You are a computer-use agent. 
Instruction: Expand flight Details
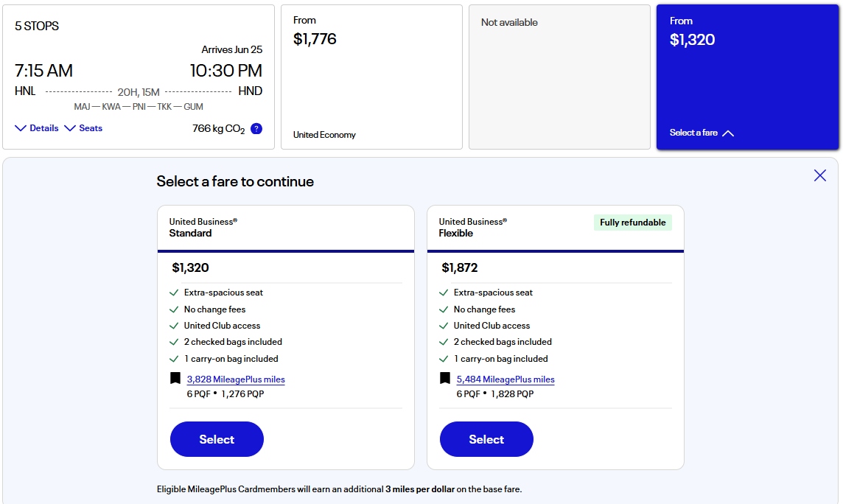pos(37,128)
